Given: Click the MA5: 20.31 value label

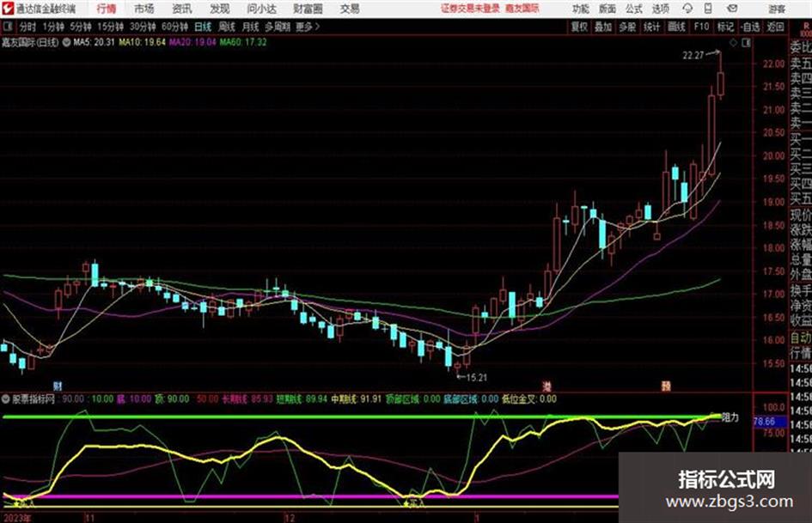Looking at the screenshot, I should point(94,42).
